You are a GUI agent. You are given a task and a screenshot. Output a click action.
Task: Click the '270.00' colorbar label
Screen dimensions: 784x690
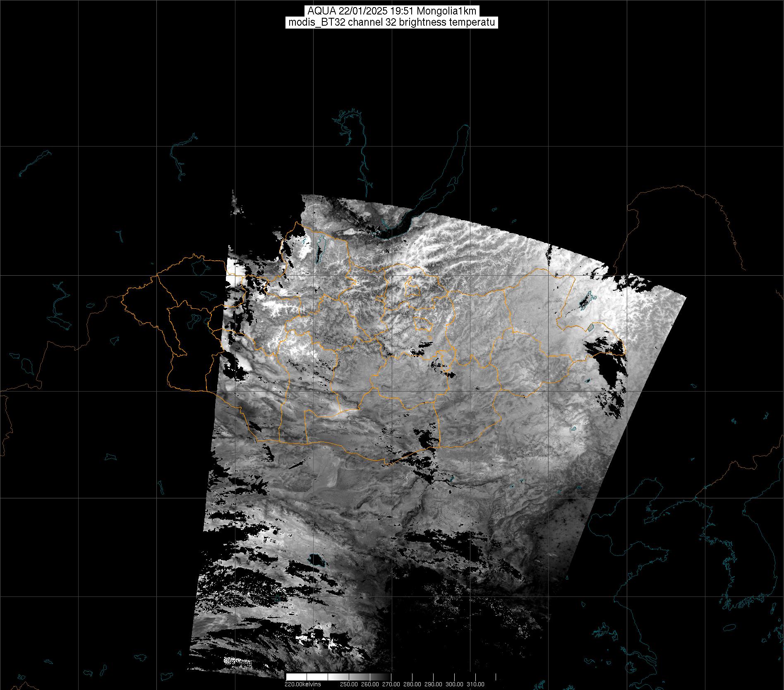coord(391,684)
